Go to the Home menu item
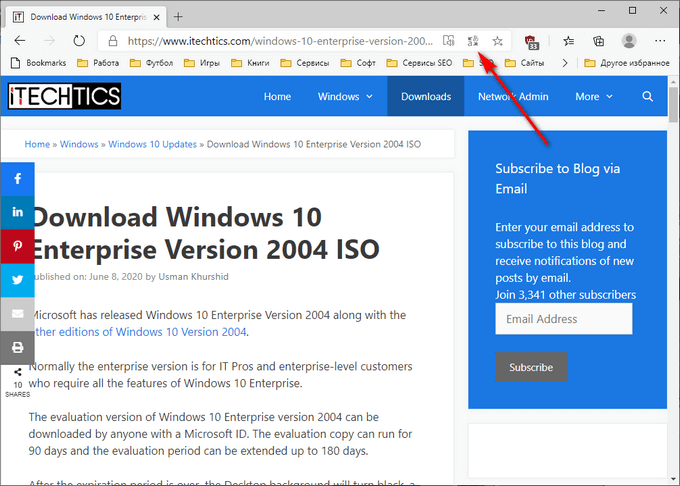Screen dimensions: 680x486 click(x=277, y=96)
